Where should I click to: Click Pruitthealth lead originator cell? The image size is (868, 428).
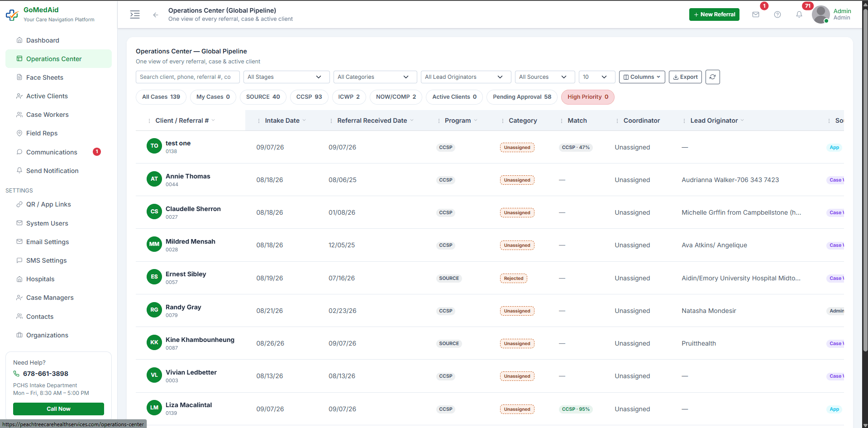pyautogui.click(x=699, y=343)
